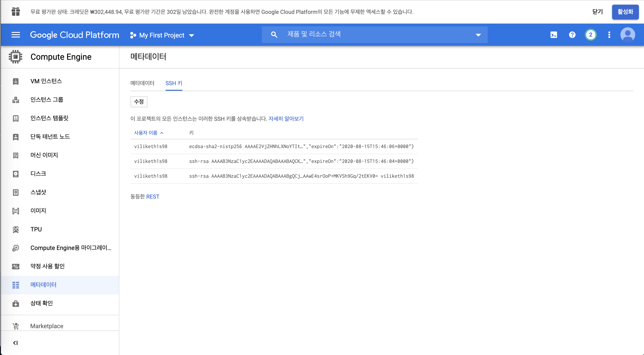View the two pending notifications

tap(591, 35)
